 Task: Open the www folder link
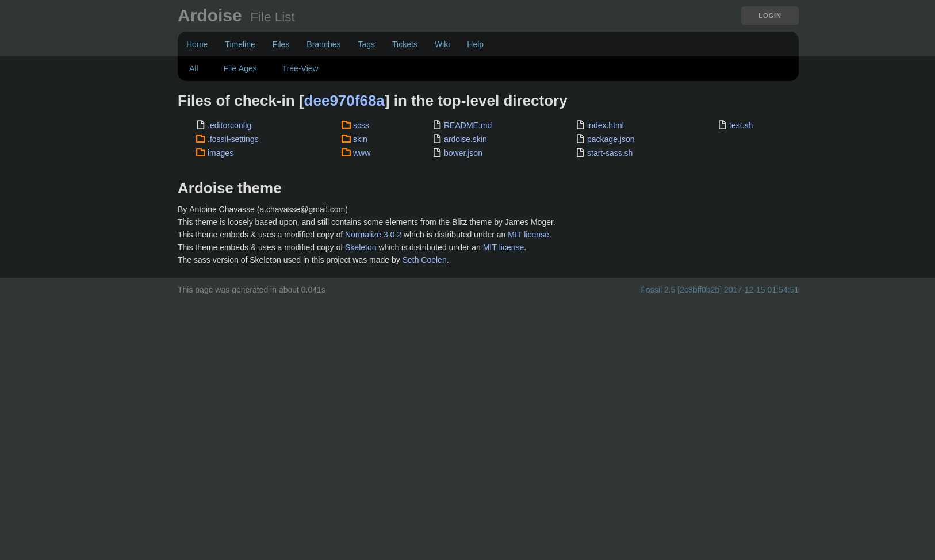coord(362,153)
